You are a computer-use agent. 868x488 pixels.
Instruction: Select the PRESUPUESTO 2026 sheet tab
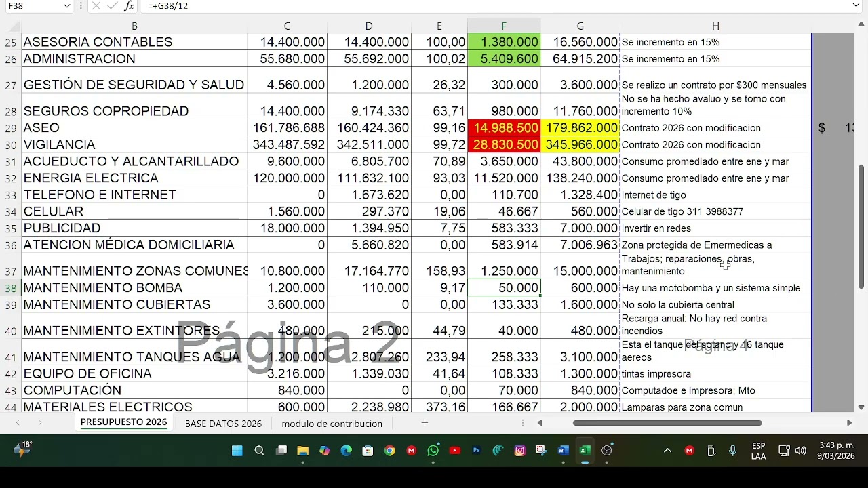(123, 423)
